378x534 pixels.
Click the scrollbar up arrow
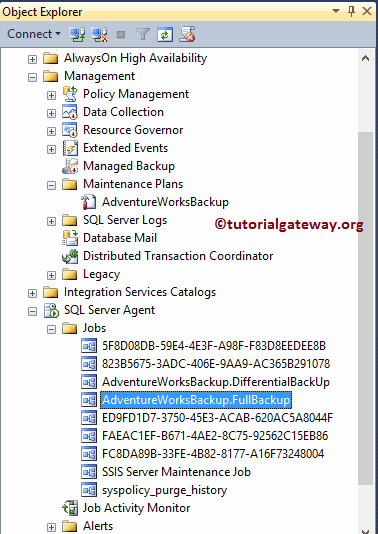tap(365, 59)
